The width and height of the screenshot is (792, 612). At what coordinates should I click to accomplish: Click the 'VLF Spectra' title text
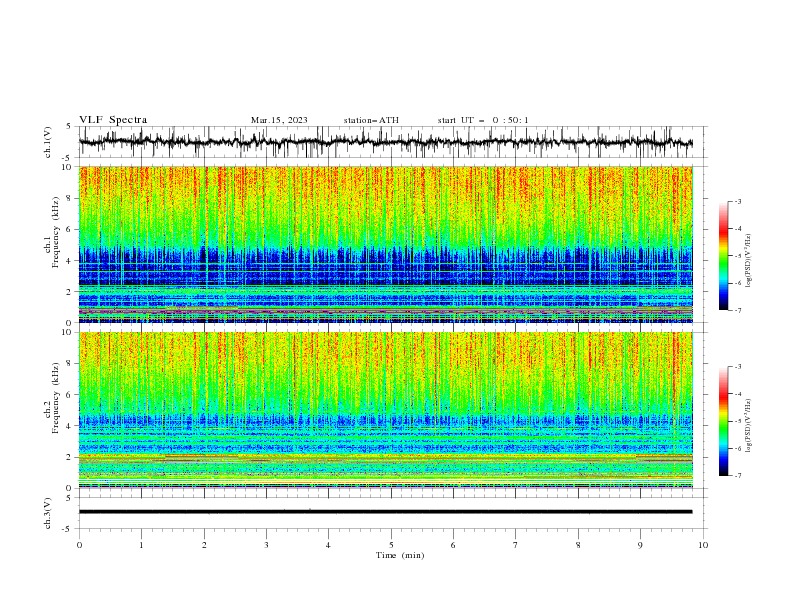(x=113, y=120)
